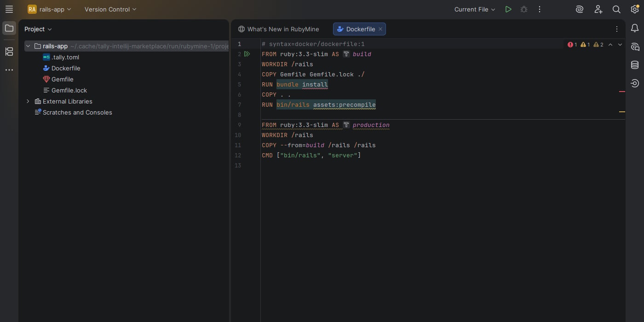Open the Database tool window

coord(635,65)
